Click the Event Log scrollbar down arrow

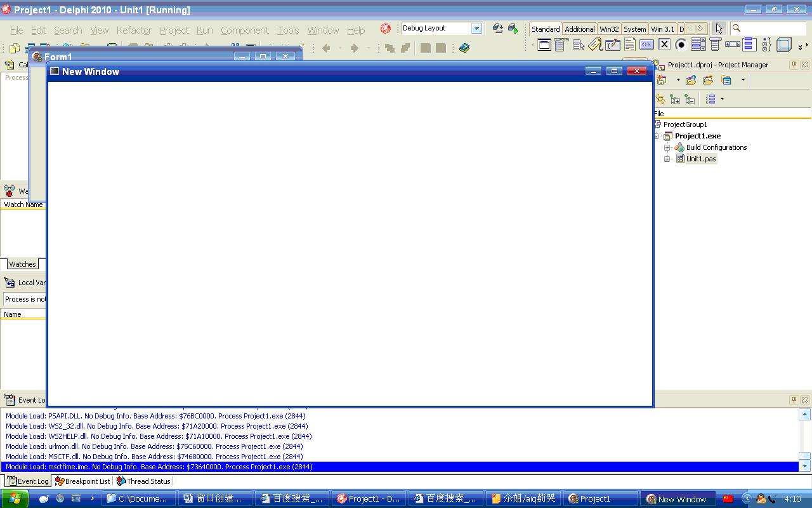[x=804, y=466]
